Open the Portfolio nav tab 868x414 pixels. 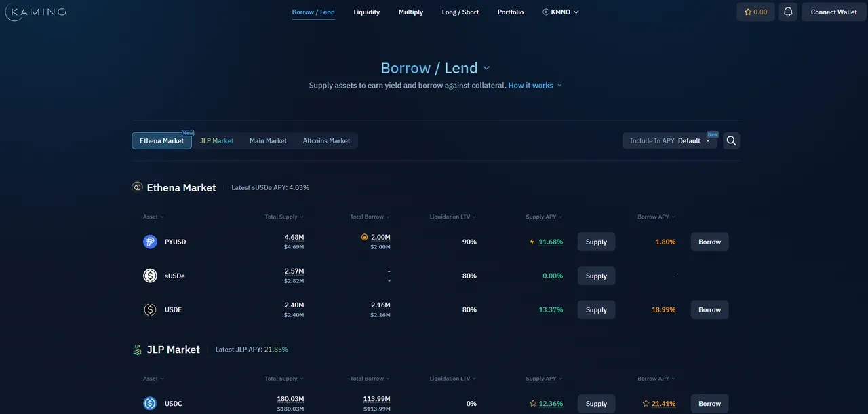click(x=511, y=12)
